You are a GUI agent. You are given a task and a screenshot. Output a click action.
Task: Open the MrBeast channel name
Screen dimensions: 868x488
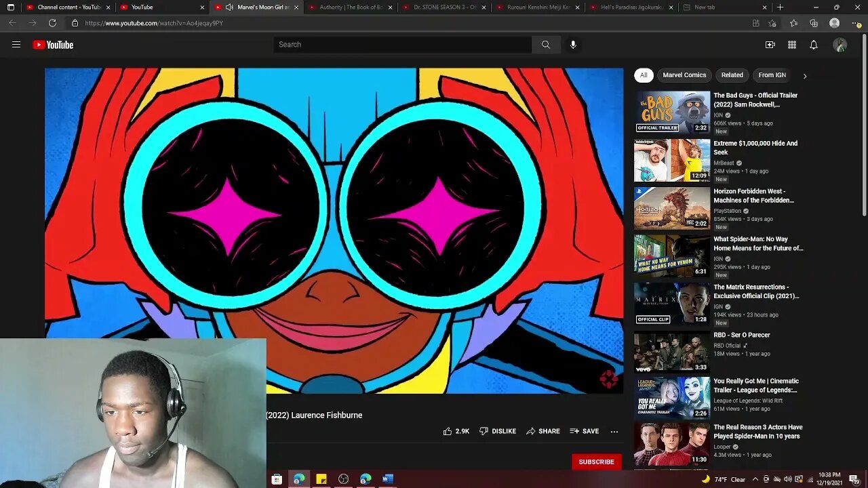pos(724,163)
